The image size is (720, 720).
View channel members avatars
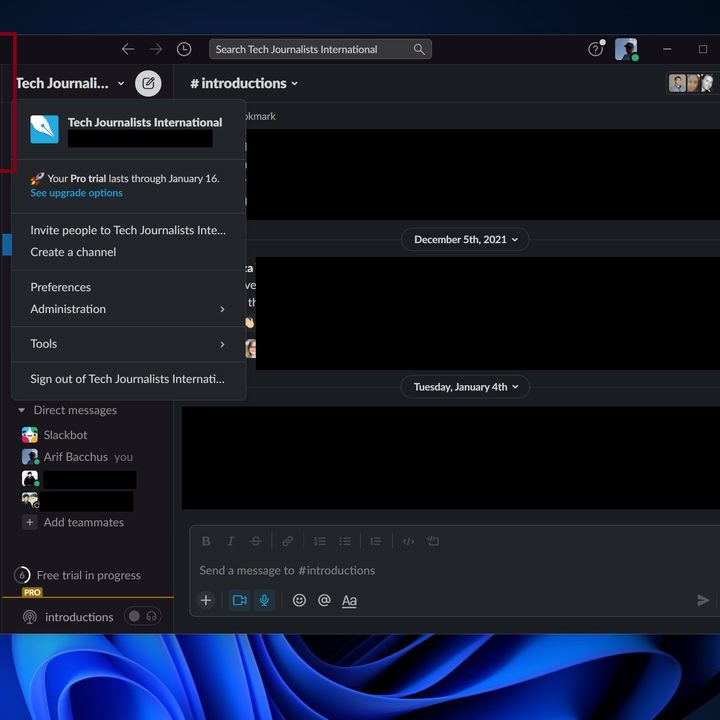690,84
